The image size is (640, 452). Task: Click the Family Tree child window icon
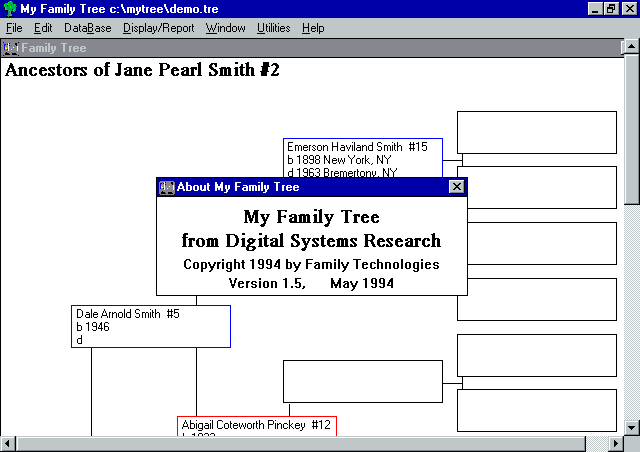(11, 48)
